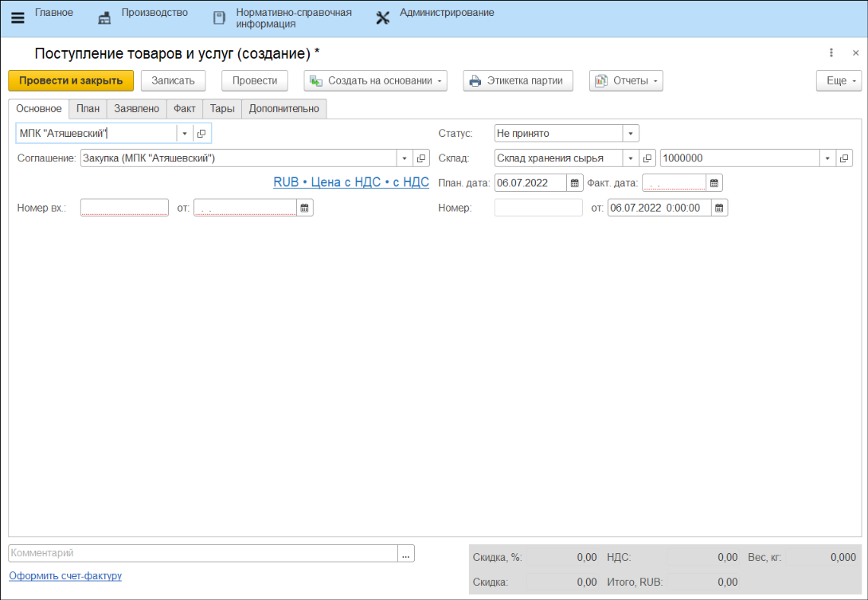Open the calendar for incoming number date

[x=305, y=208]
